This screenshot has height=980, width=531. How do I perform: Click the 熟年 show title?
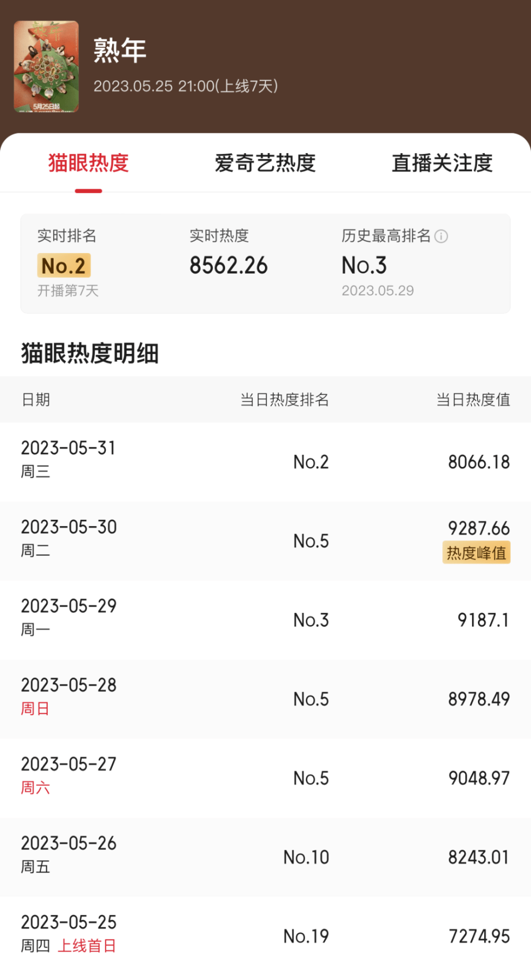pyautogui.click(x=120, y=51)
